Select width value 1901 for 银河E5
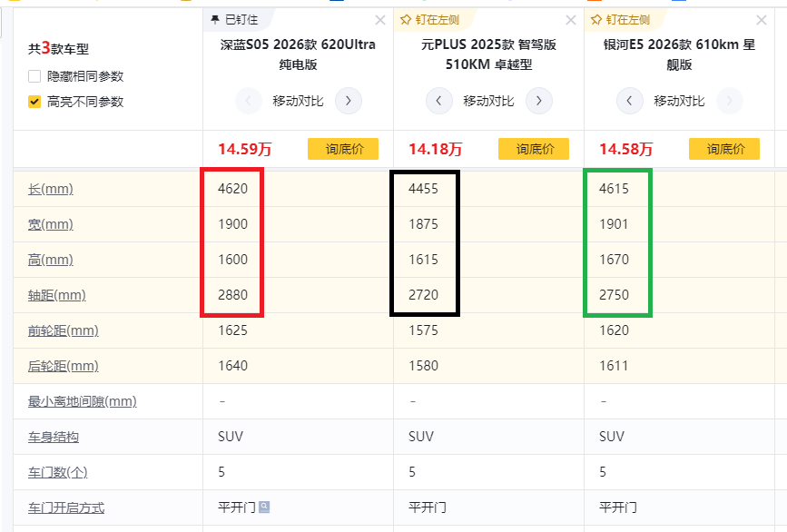 [x=614, y=224]
